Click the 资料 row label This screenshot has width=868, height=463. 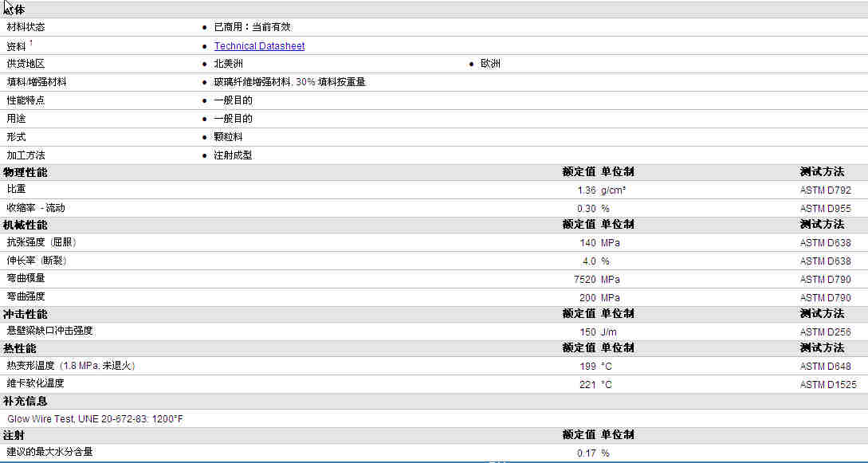16,46
